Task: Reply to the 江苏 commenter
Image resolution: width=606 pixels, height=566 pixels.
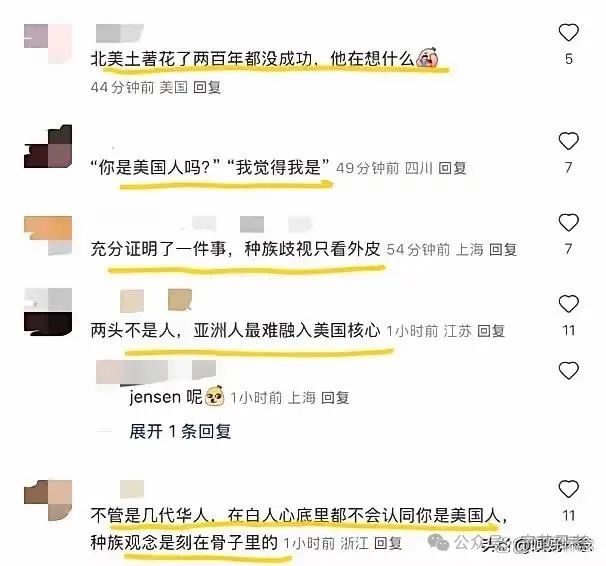Action: click(491, 331)
